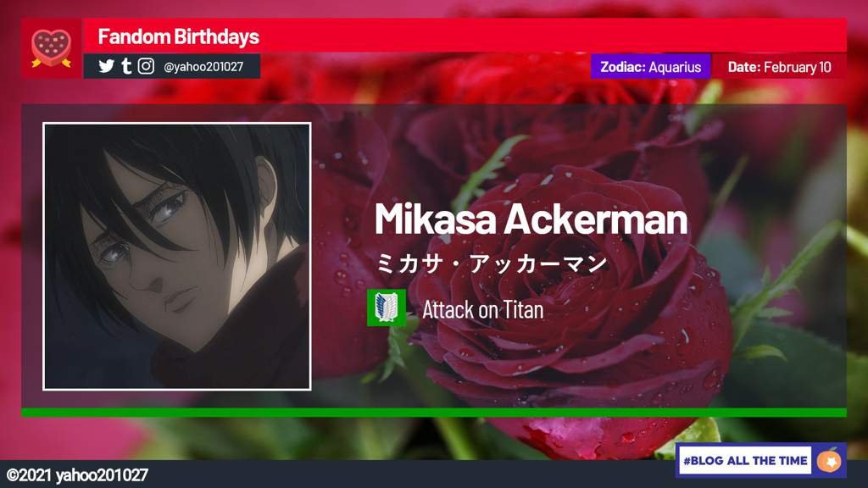Viewport: 868px width, 488px height.
Task: Click the green bar under the card
Action: coord(434,413)
